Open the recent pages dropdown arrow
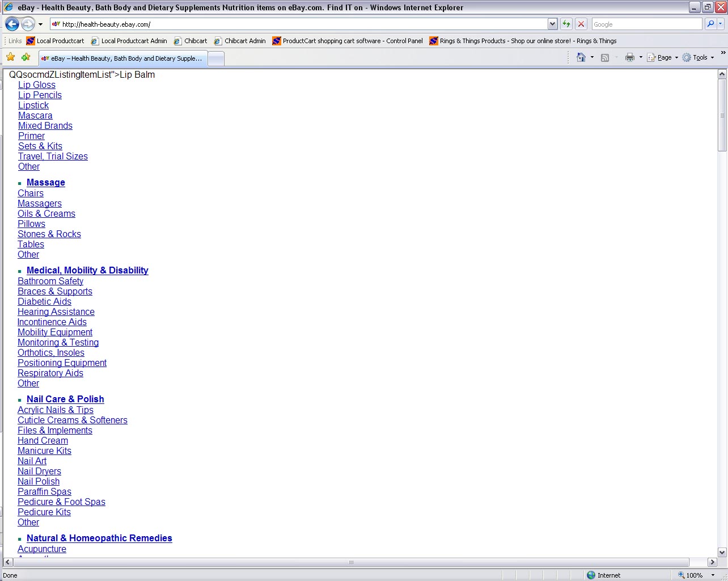 (x=41, y=24)
